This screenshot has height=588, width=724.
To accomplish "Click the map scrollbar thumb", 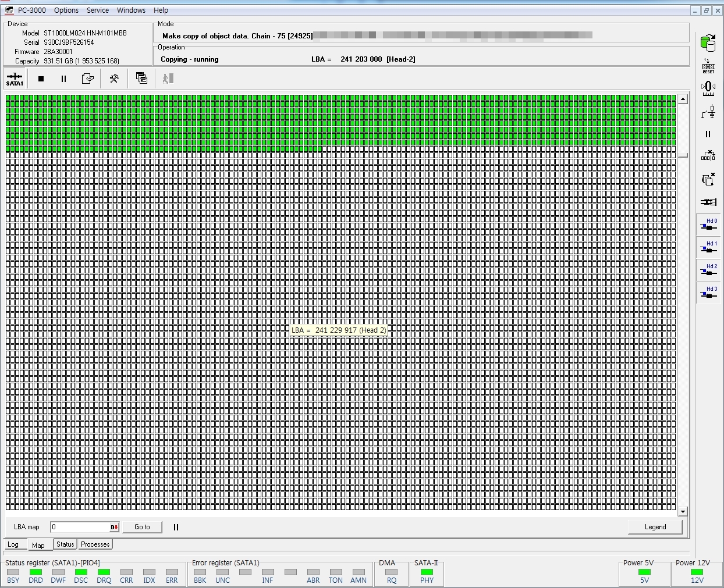I will tap(683, 155).
